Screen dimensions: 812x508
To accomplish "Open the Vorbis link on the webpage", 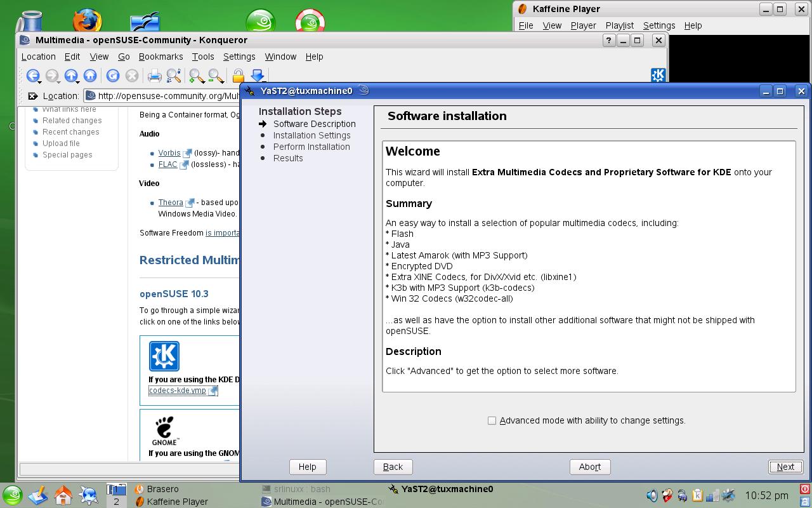I will coord(169,153).
